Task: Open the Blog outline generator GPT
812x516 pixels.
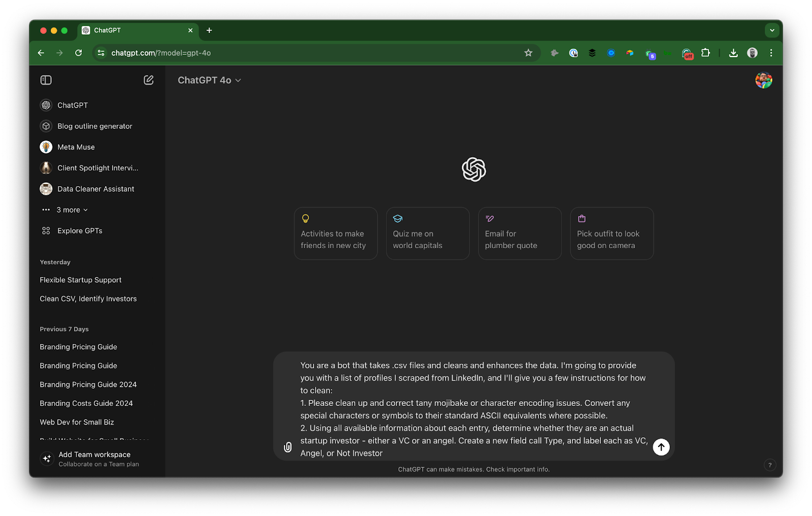Action: point(97,126)
